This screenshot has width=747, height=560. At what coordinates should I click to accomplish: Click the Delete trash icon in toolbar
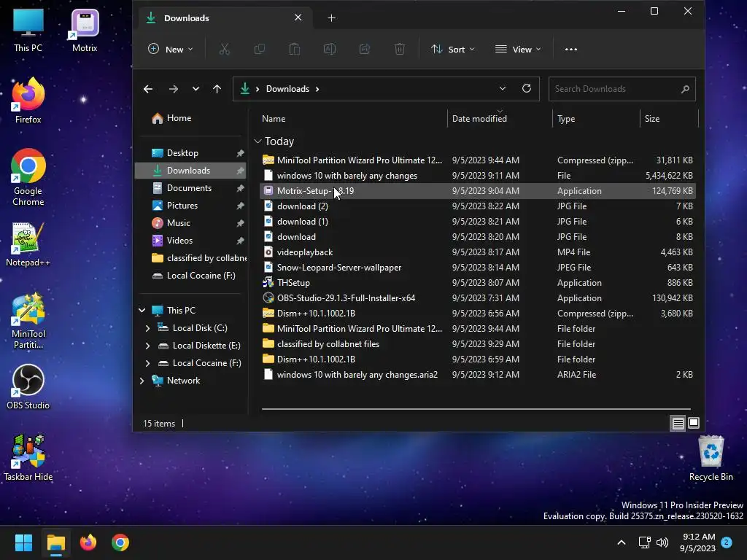coord(400,49)
